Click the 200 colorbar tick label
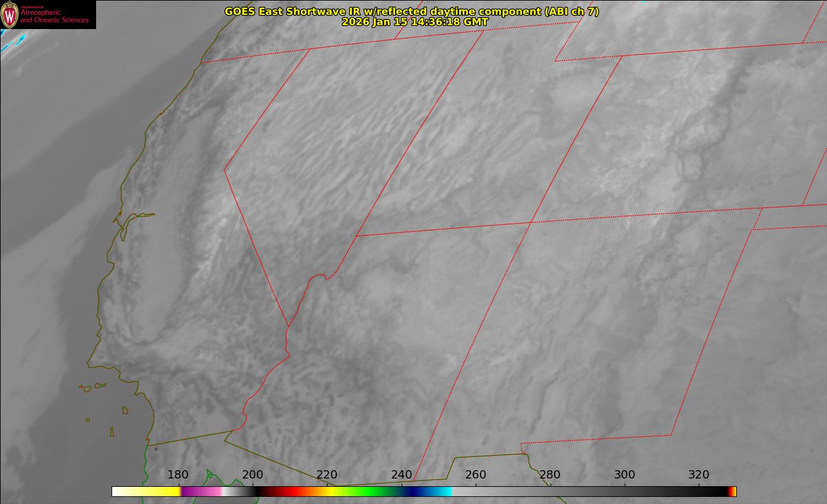 (253, 474)
